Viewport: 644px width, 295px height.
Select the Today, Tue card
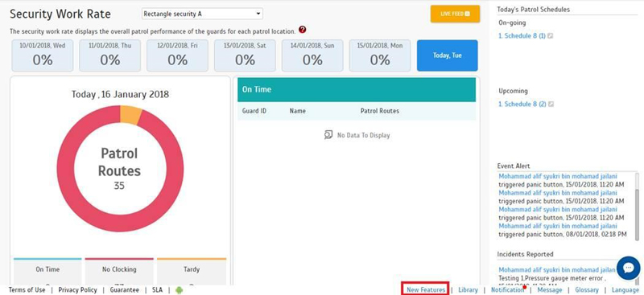[448, 55]
